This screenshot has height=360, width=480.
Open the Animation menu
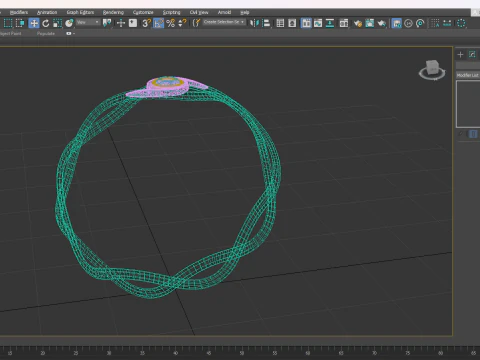point(47,12)
